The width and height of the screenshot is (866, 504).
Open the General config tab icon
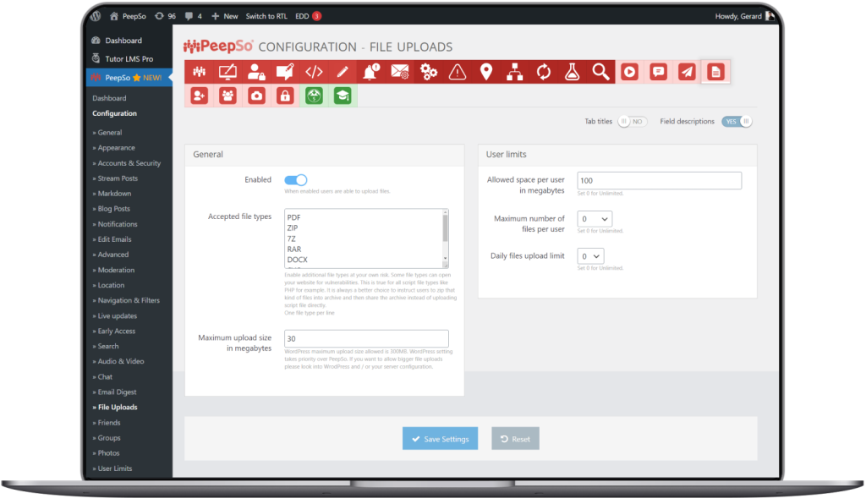click(x=199, y=72)
